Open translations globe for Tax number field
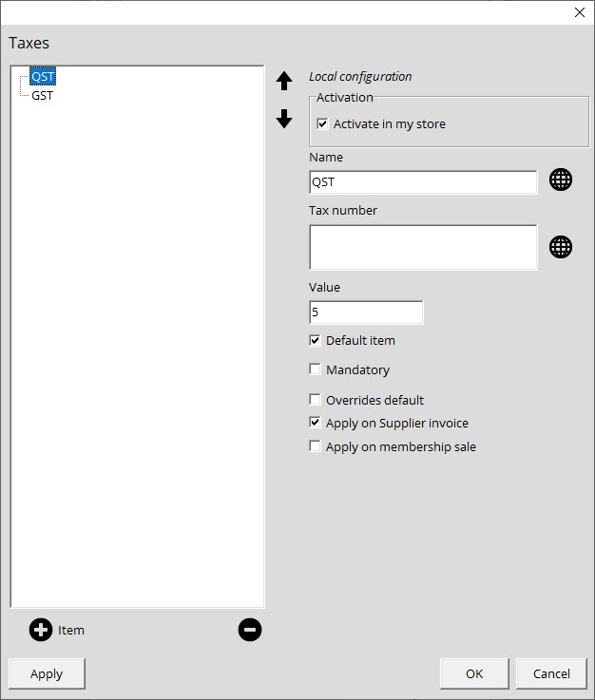This screenshot has height=700, width=595. coord(561,247)
